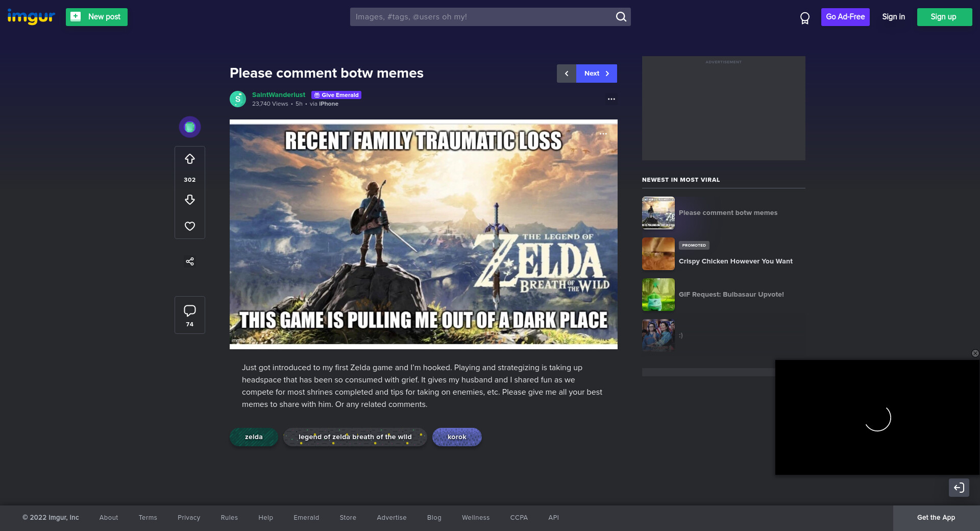Image resolution: width=980 pixels, height=531 pixels.
Task: Open the Wellness footer link
Action: (476, 518)
